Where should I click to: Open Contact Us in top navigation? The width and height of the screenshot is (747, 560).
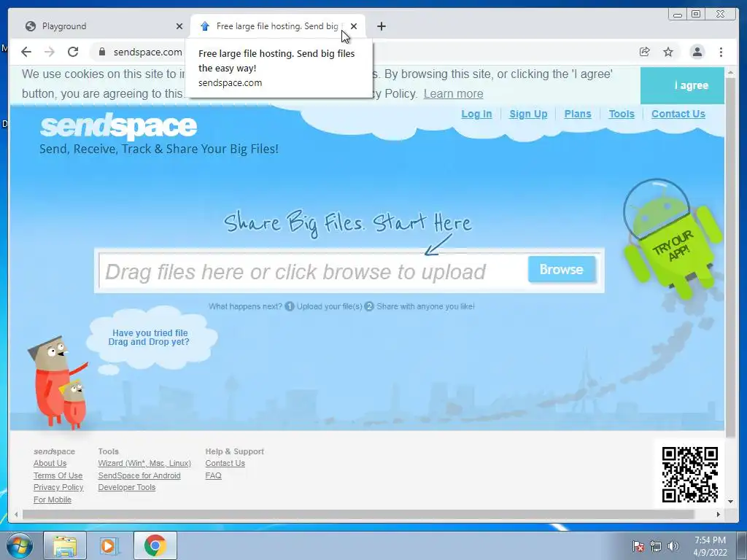[678, 114]
